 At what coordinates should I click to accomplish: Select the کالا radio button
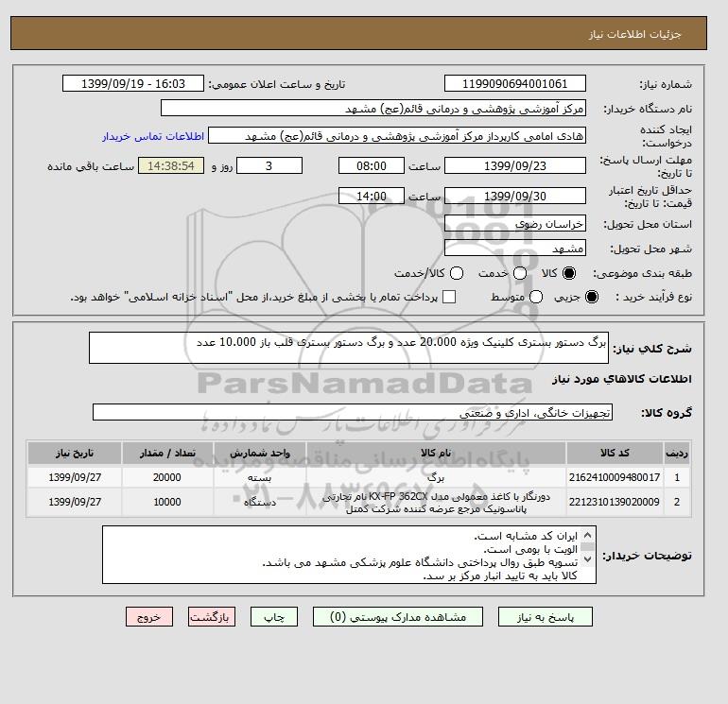[x=569, y=273]
